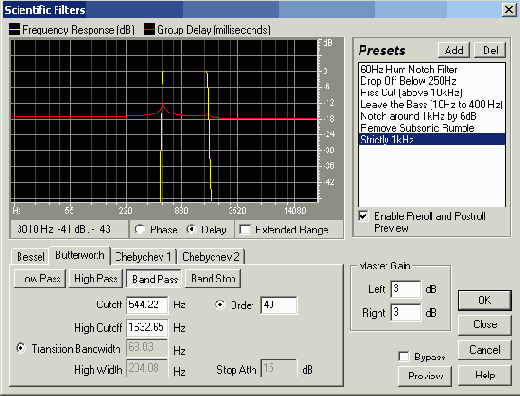
Task: Click the Master Gain Right field
Action: coord(406,312)
